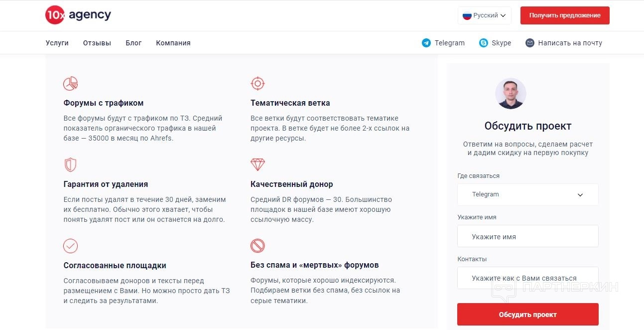Click the Telegram paper plane icon
This screenshot has width=644, height=330.
tap(426, 43)
